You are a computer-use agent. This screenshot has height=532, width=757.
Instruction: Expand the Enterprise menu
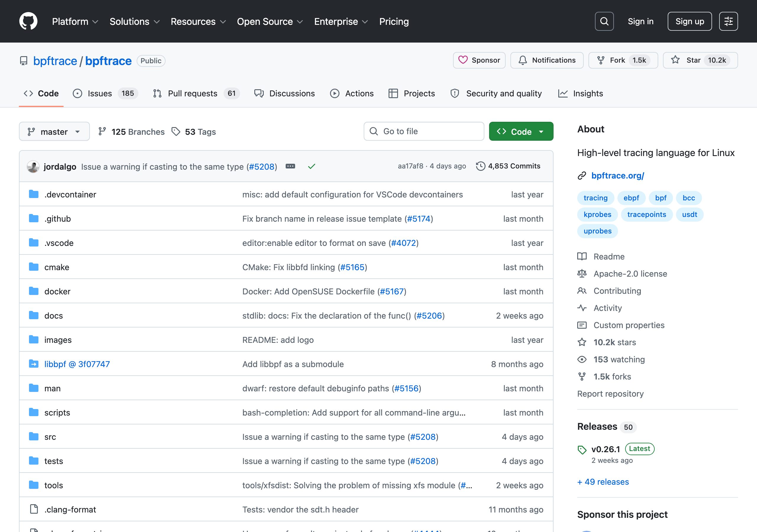tap(341, 21)
